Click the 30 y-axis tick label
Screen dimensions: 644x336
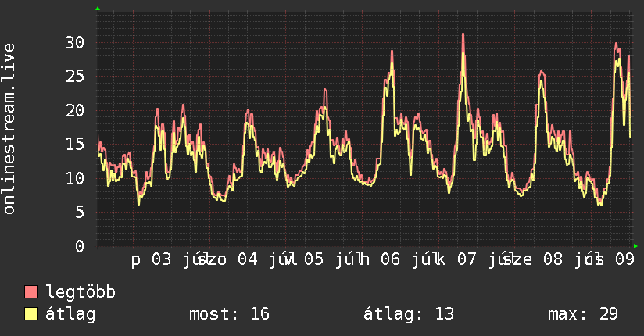click(75, 42)
